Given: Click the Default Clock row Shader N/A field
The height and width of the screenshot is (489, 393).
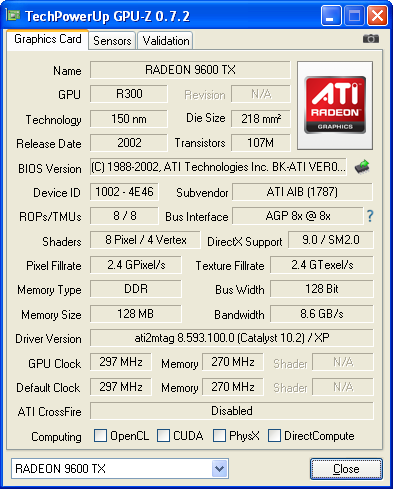Looking at the screenshot, I should pyautogui.click(x=343, y=387).
